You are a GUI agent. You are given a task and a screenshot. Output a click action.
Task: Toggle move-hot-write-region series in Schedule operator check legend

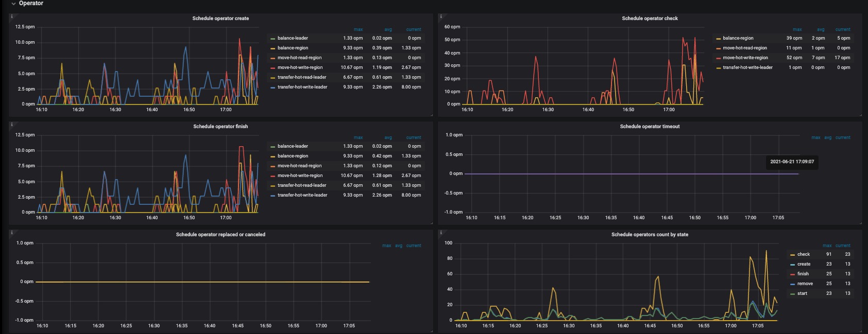point(745,58)
